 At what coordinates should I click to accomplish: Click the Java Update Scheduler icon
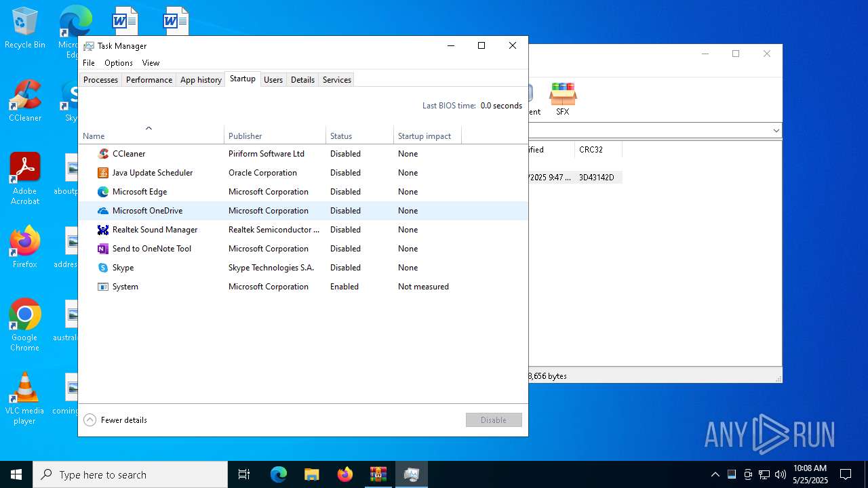103,173
